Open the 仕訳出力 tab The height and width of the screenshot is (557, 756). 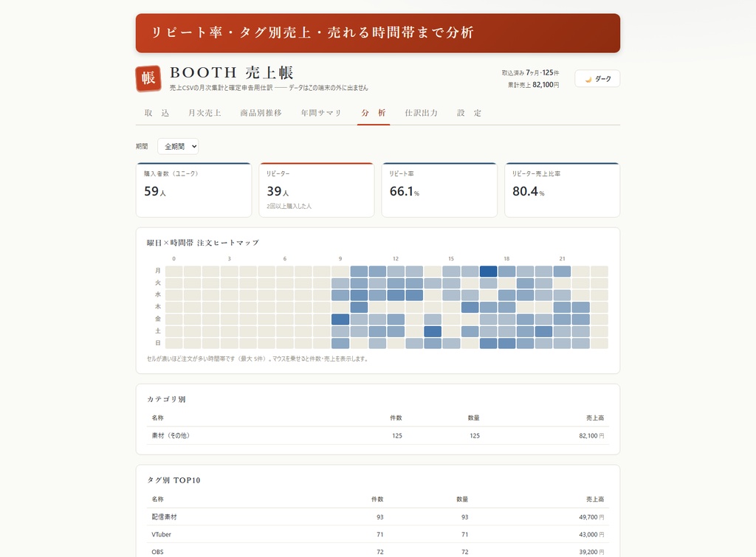tap(421, 113)
